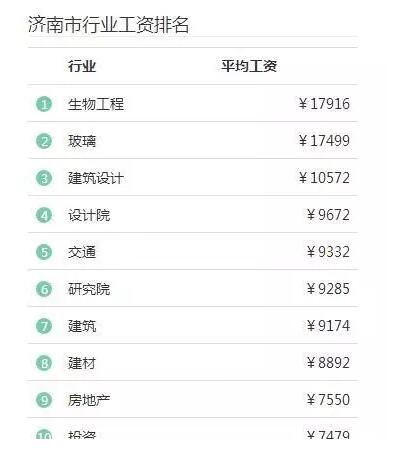Image resolution: width=397 pixels, height=470 pixels.
Task: Select the 交通 industry name
Action: coord(82,252)
